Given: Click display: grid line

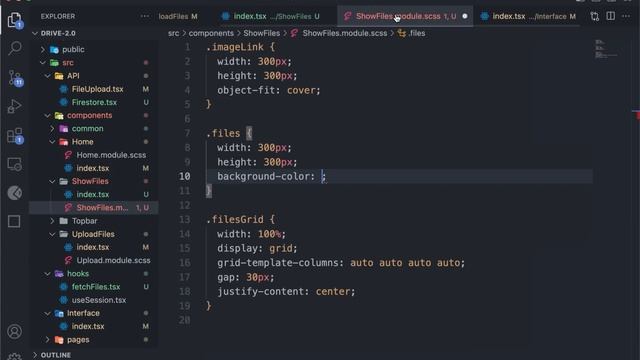Looking at the screenshot, I should 257,249.
